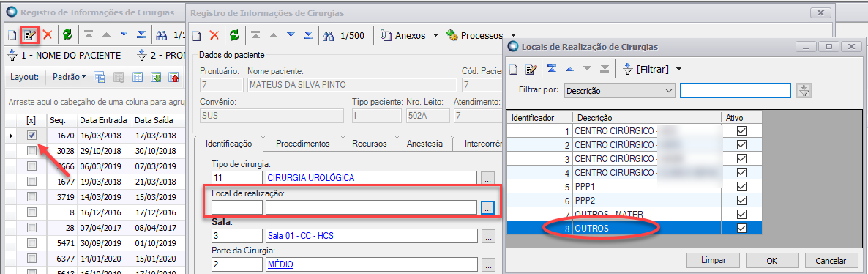Switch to the Identificação tab
This screenshot has height=274, width=868.
click(x=229, y=143)
